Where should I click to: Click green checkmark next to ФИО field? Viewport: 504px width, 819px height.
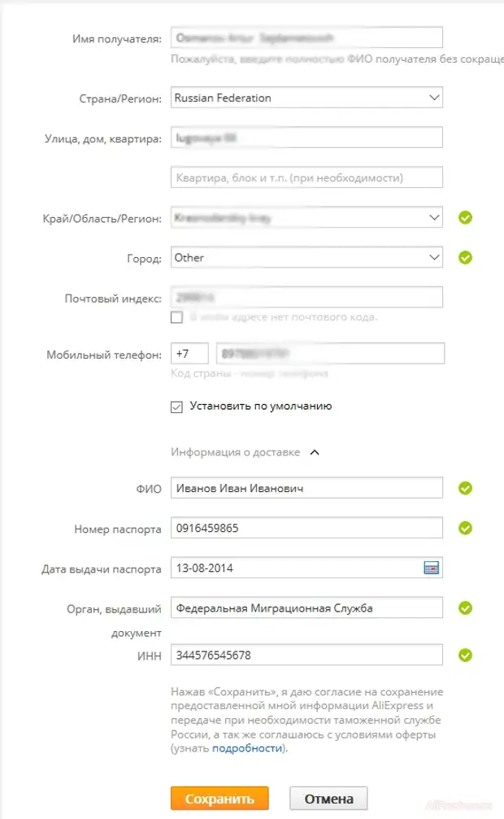tap(465, 488)
